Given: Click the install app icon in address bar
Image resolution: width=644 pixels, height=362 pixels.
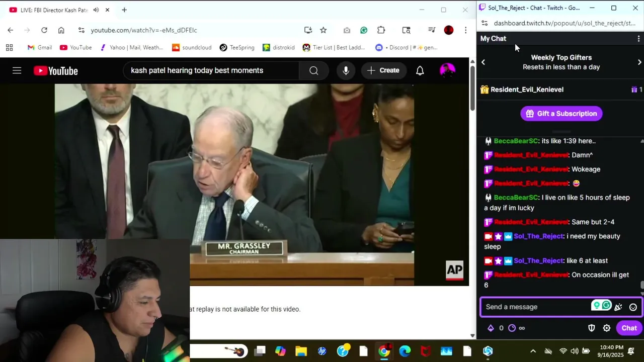Looking at the screenshot, I should tap(308, 30).
